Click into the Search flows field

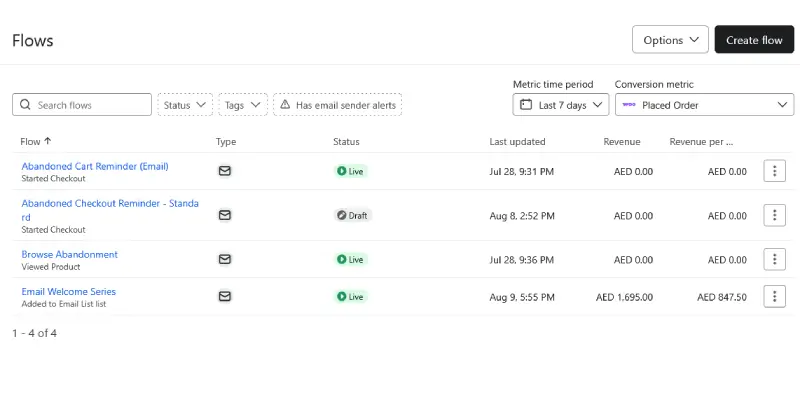(x=90, y=105)
